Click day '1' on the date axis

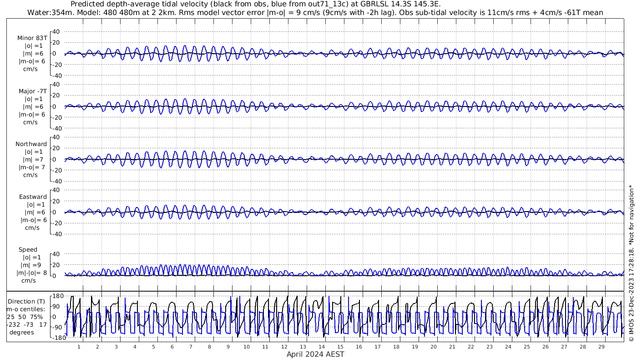(79, 347)
